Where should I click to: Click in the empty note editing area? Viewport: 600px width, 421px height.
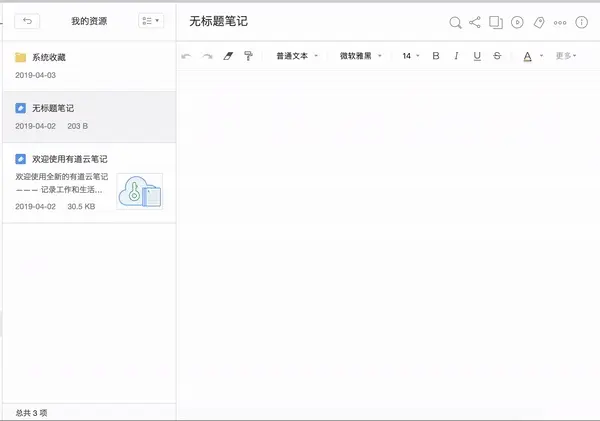pyautogui.click(x=388, y=245)
